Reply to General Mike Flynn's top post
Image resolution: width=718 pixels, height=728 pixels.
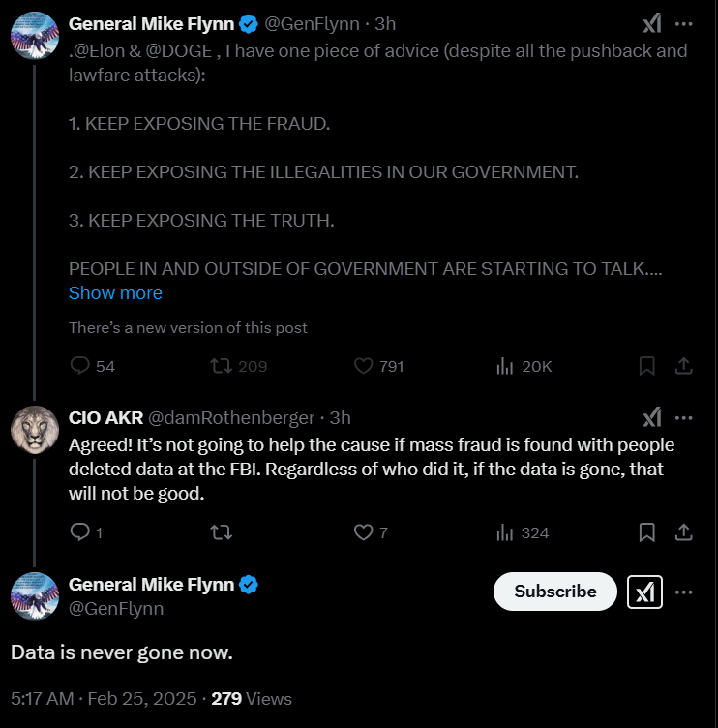[x=80, y=366]
